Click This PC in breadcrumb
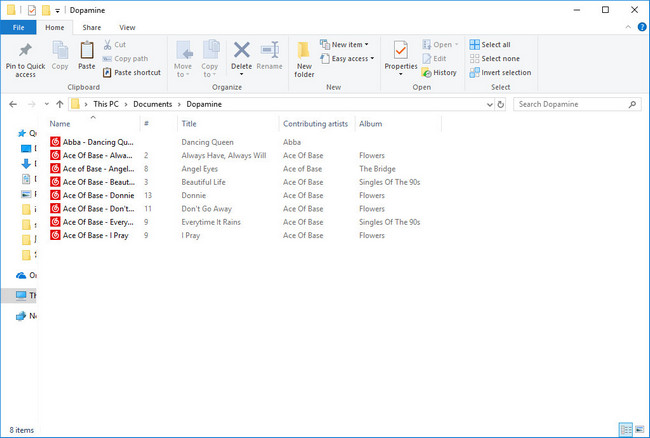The width and height of the screenshot is (650, 438). [x=106, y=104]
